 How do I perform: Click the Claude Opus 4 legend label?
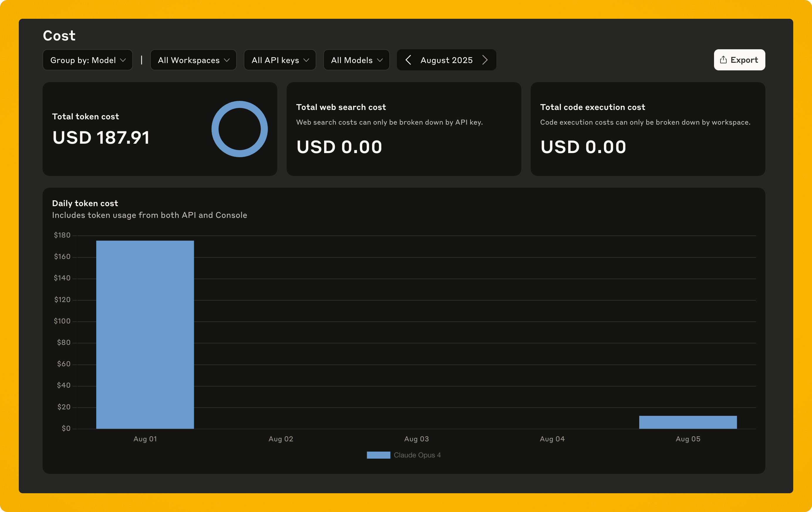pyautogui.click(x=417, y=455)
